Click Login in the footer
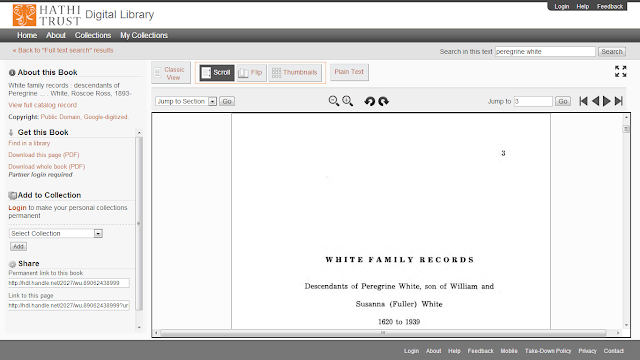This screenshot has width=640, height=360. tap(411, 351)
